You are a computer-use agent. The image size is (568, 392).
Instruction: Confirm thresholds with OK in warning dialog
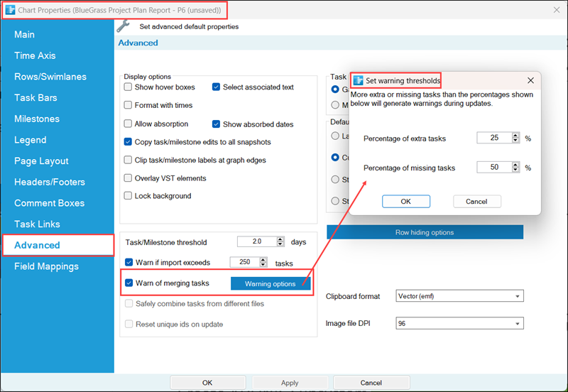(405, 202)
